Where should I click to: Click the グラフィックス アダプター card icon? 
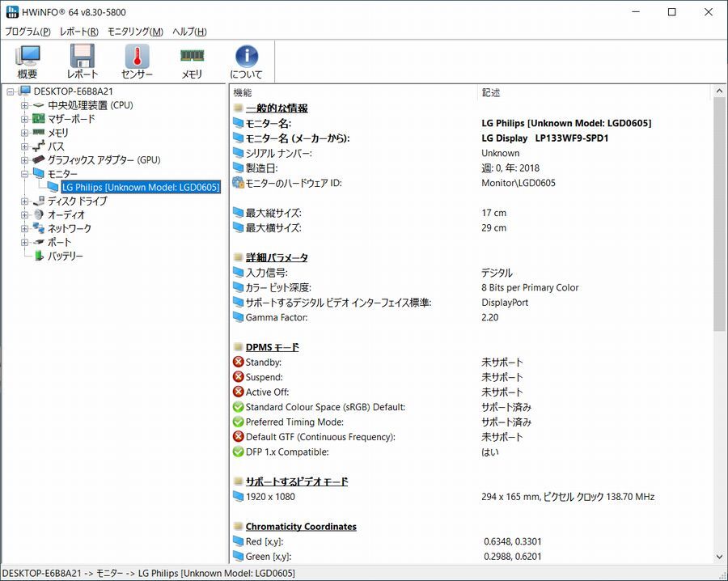click(x=39, y=159)
